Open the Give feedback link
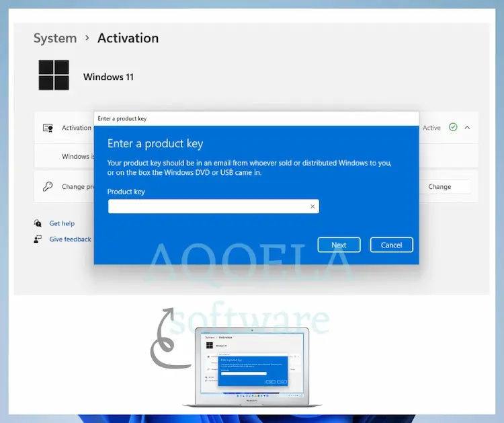The height and width of the screenshot is (423, 504). point(70,239)
